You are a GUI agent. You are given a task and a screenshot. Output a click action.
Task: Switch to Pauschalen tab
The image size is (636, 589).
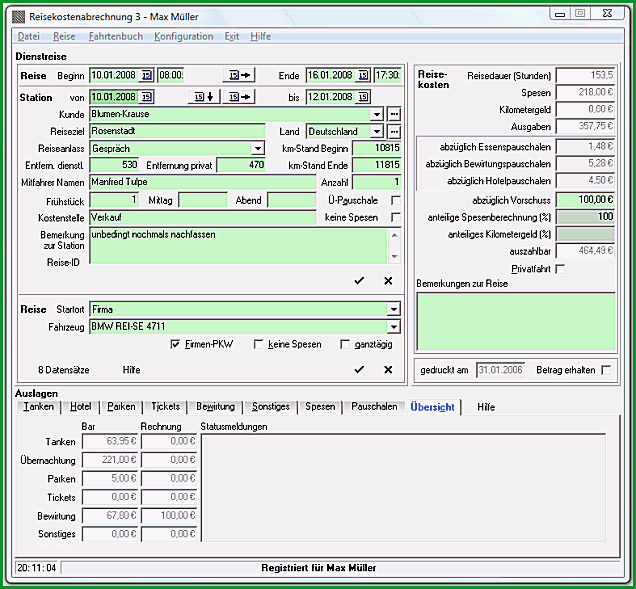point(374,407)
